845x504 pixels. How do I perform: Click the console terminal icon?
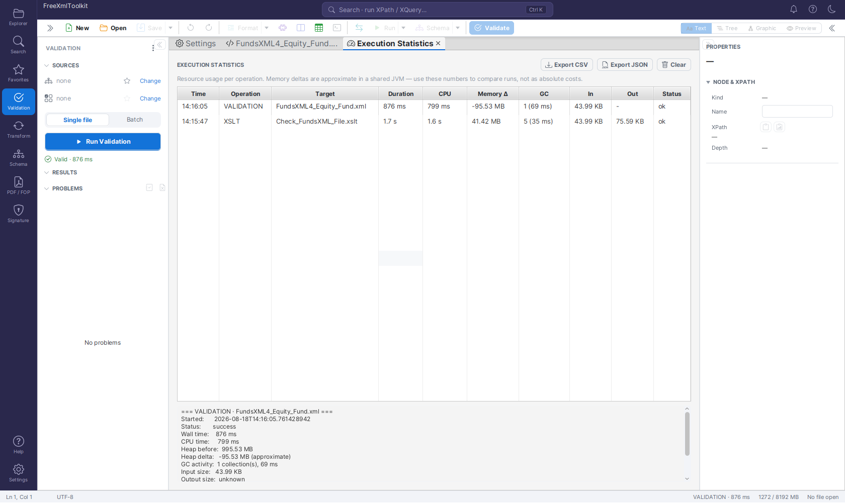pyautogui.click(x=337, y=28)
